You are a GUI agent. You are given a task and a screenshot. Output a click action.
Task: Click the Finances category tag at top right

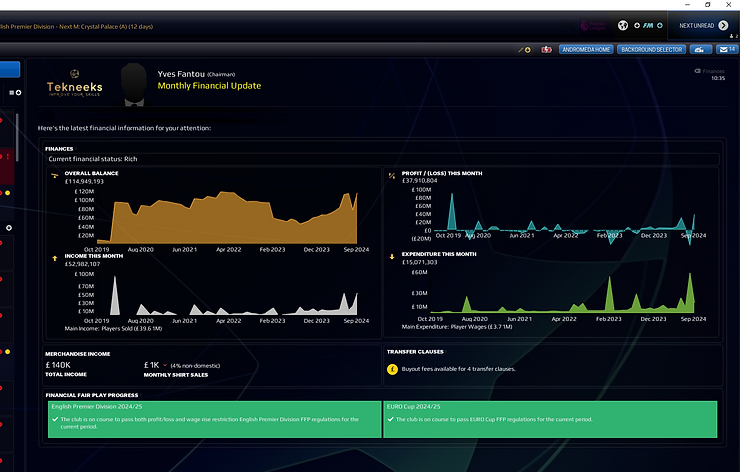[709, 71]
